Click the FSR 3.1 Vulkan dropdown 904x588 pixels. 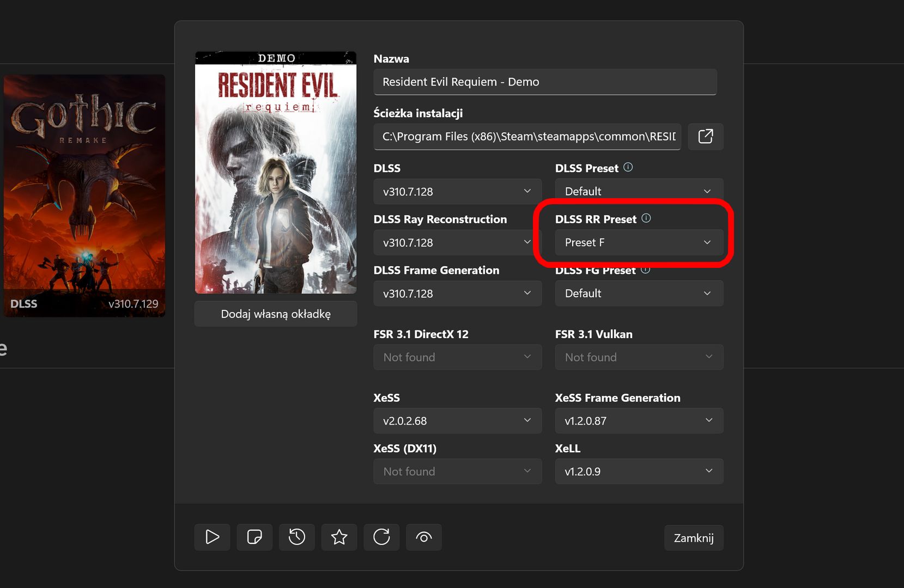pyautogui.click(x=639, y=357)
